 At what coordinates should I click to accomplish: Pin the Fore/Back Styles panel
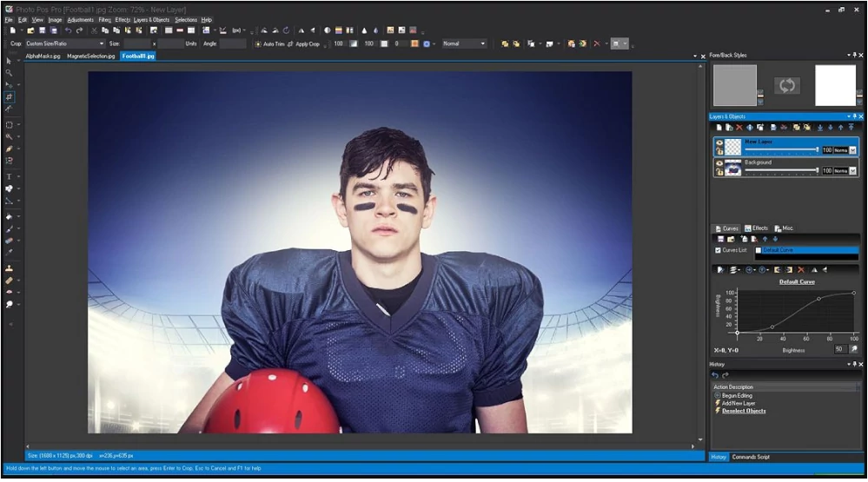[x=855, y=55]
